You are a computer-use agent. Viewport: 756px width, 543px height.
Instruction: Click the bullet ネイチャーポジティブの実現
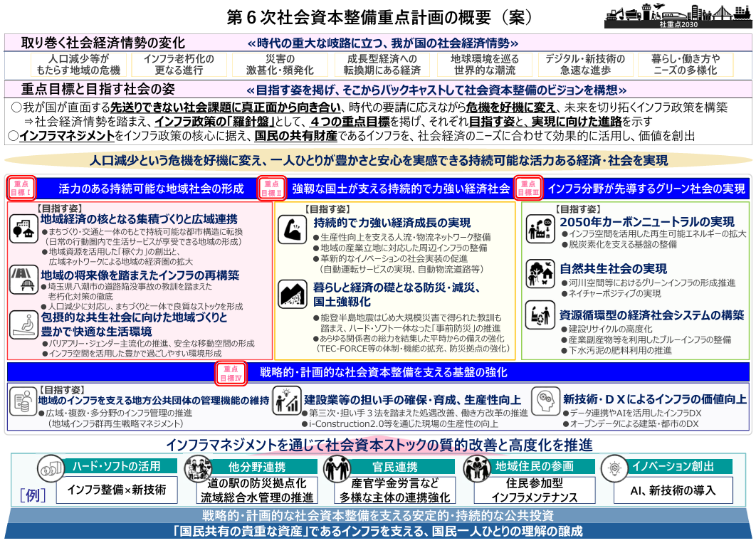[611, 293]
